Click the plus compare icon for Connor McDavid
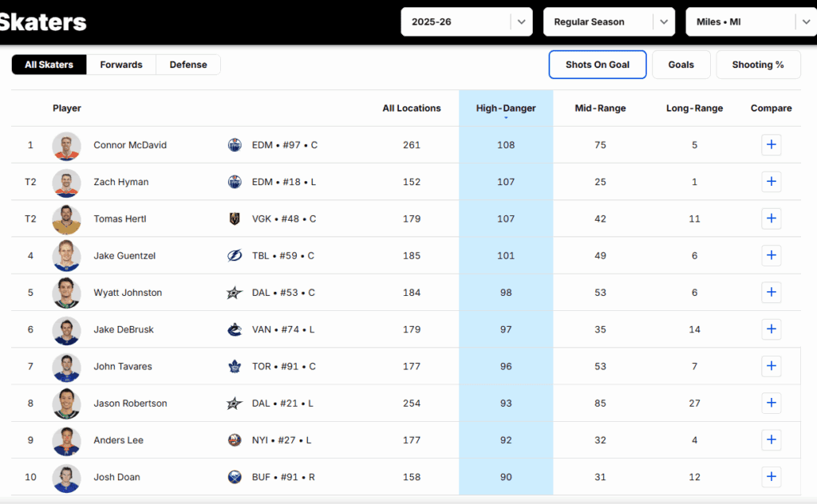Image resolution: width=817 pixels, height=504 pixels. (771, 145)
